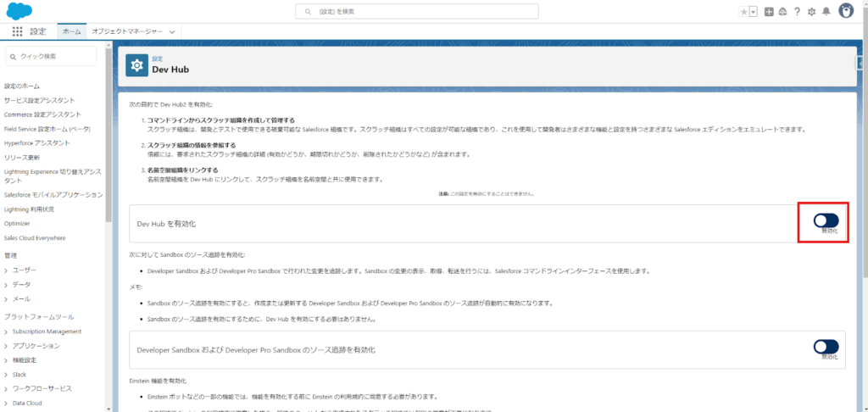Focus the [設定] を検索 global search field
The width and height of the screenshot is (868, 412).
pyautogui.click(x=417, y=11)
